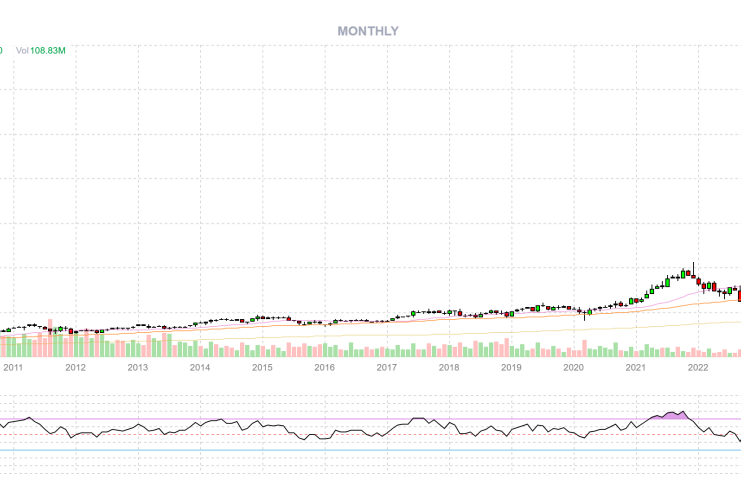This screenshot has width=741, height=486.
Task: Select the 2020 label on time axis
Action: click(x=573, y=367)
